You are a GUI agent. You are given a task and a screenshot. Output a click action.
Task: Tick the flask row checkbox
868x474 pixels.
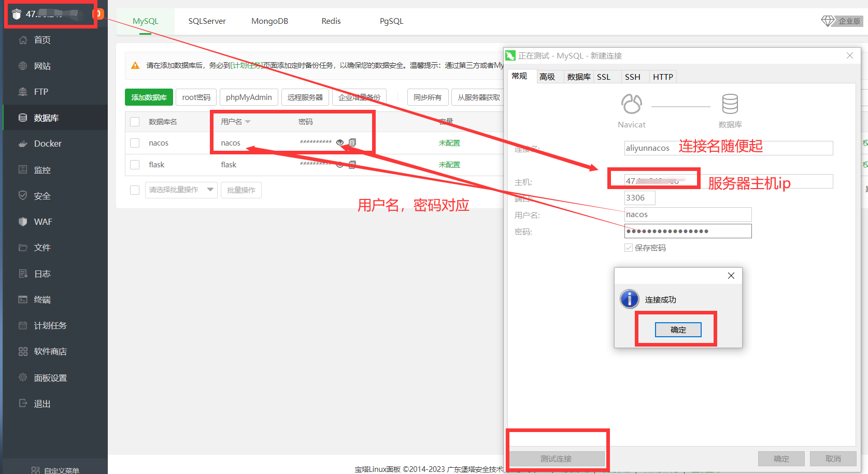click(135, 165)
